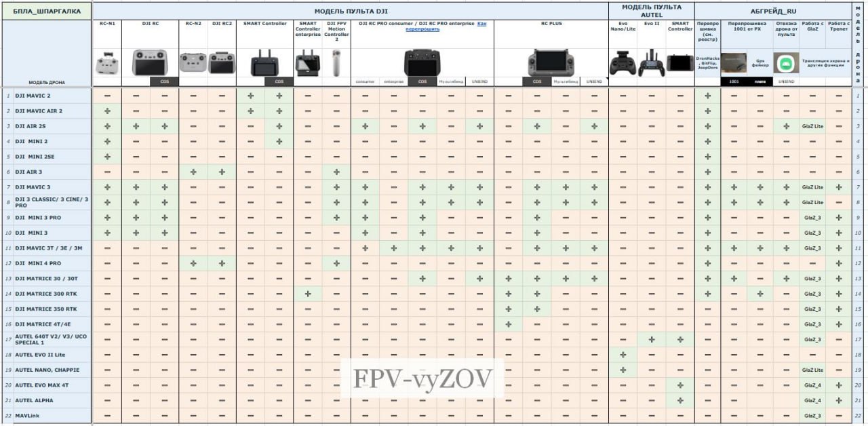
Task: Select the SMART Controller enterprise image
Action: (307, 64)
